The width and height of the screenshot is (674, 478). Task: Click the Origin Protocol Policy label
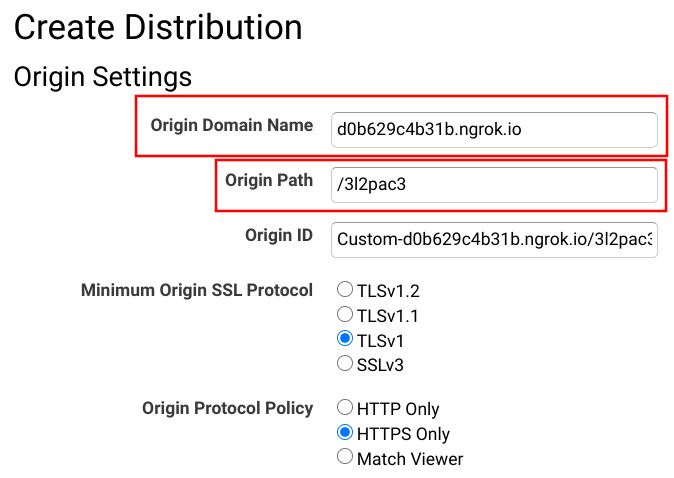pyautogui.click(x=227, y=408)
